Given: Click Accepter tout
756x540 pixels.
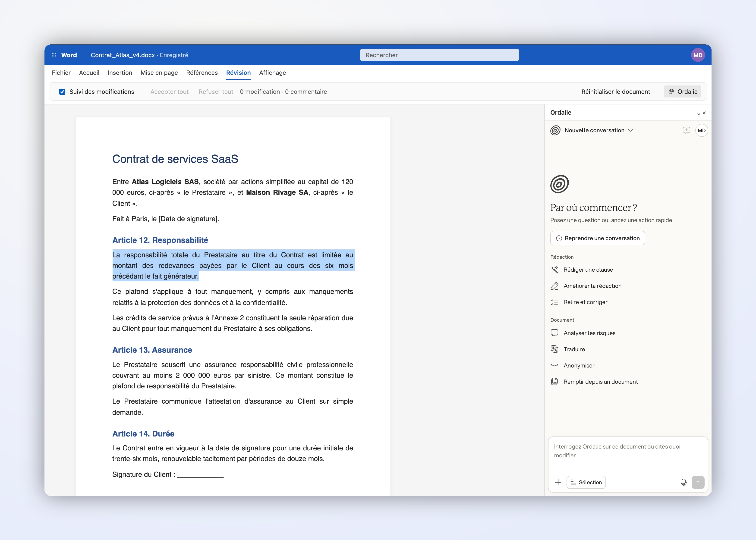Looking at the screenshot, I should (x=169, y=92).
